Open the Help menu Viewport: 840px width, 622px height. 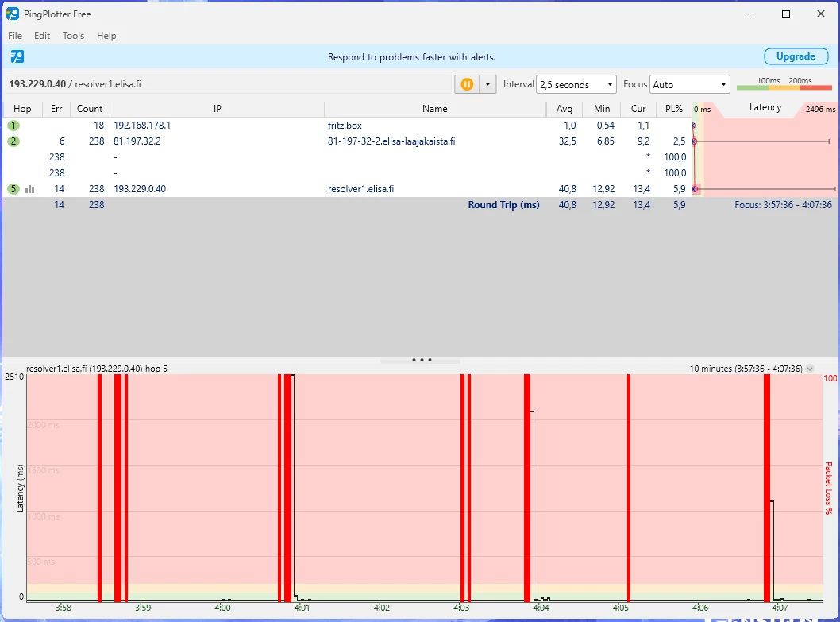point(106,36)
